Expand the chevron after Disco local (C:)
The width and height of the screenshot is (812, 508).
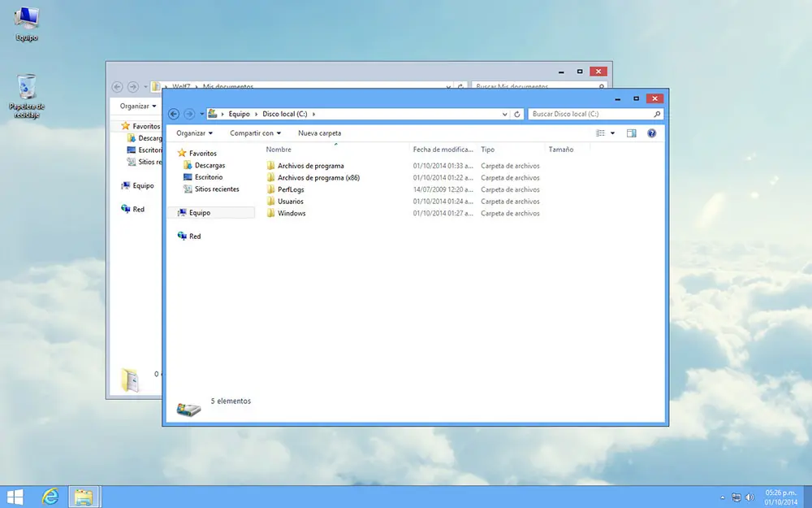(x=313, y=114)
